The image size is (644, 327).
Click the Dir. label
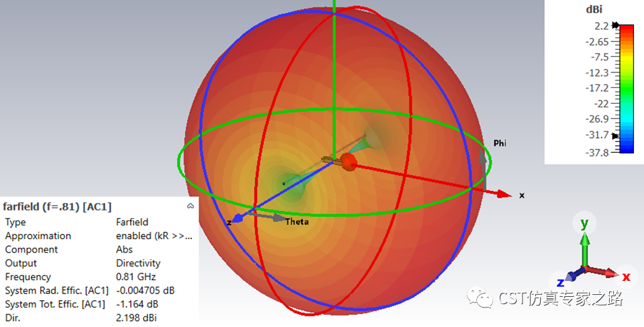point(12,318)
